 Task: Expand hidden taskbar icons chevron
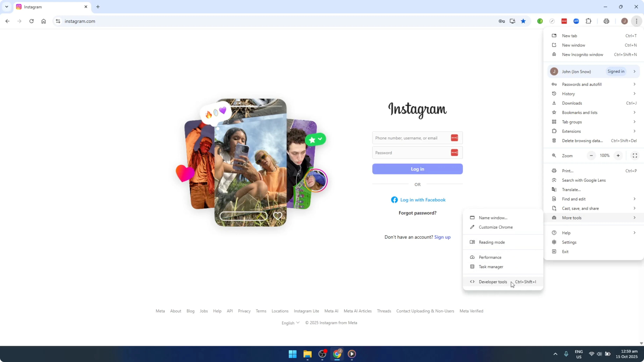coord(555,354)
